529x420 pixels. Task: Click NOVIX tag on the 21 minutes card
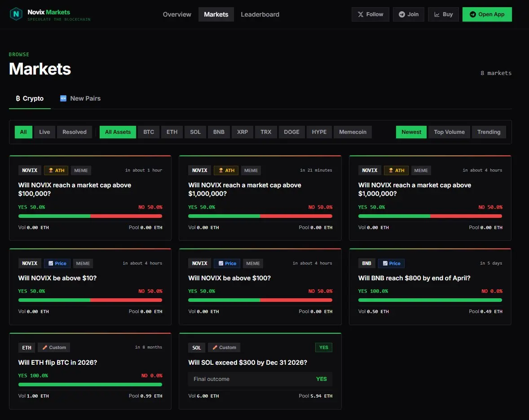[x=199, y=170]
